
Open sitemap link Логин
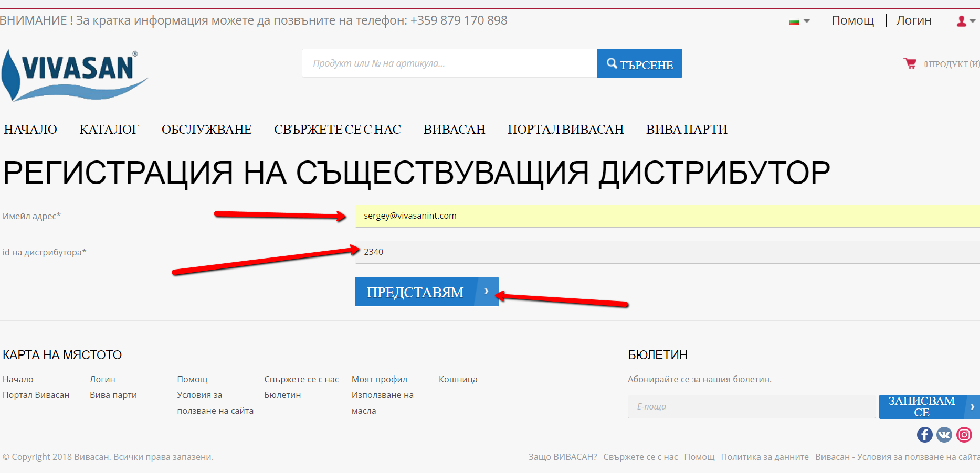click(102, 379)
